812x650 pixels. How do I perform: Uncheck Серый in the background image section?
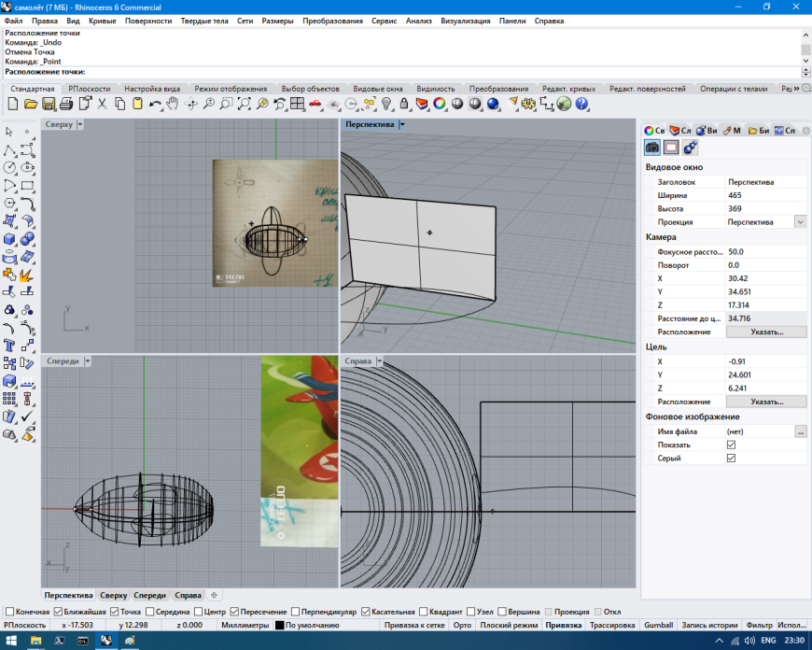coord(732,457)
